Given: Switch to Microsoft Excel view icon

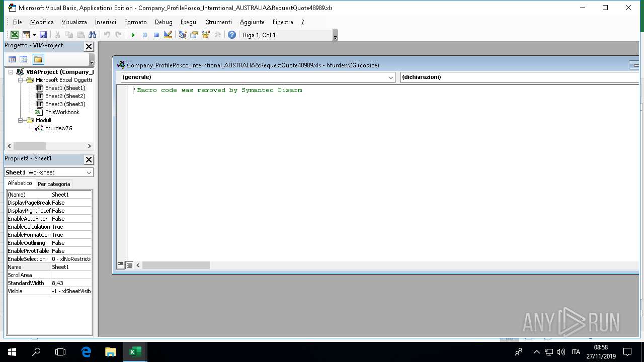Looking at the screenshot, I should point(15,35).
